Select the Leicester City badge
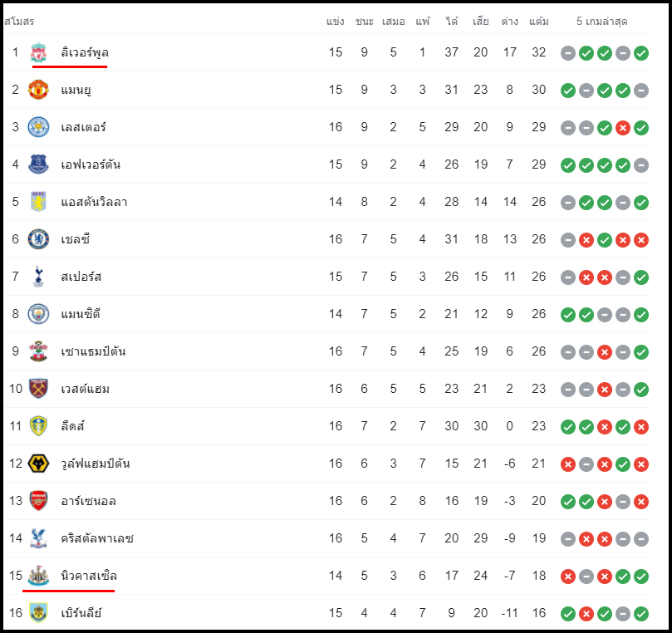The height and width of the screenshot is (633, 672). coord(38,127)
